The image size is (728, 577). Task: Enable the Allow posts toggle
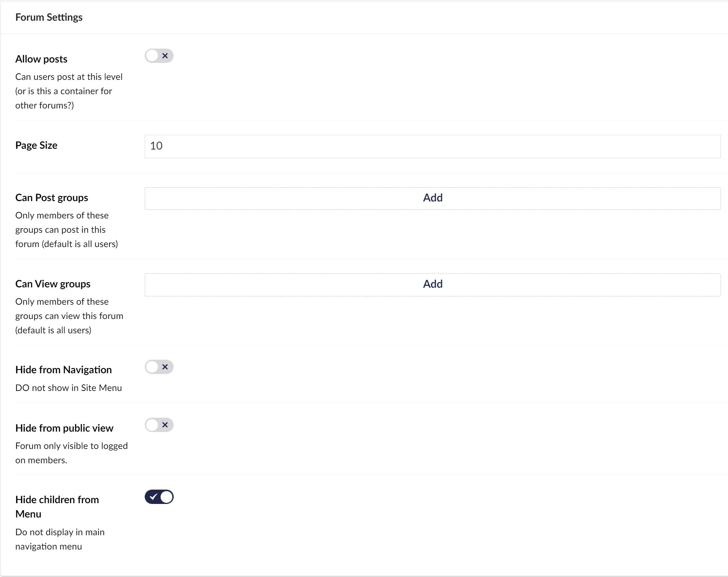pos(159,56)
